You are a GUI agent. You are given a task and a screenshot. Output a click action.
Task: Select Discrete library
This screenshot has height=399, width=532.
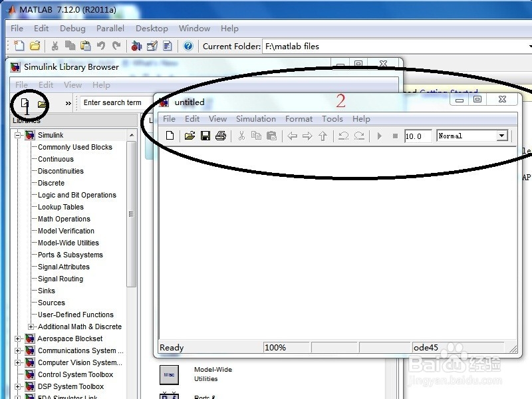pos(51,184)
